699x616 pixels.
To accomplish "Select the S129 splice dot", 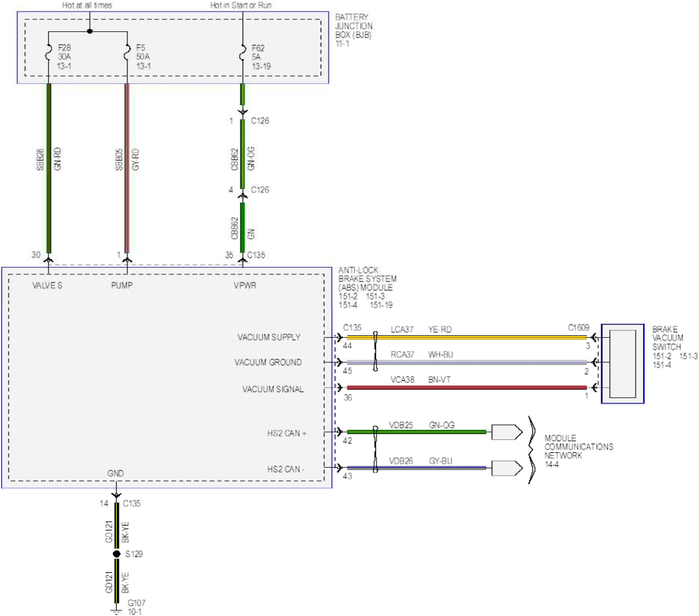I will 116,554.
